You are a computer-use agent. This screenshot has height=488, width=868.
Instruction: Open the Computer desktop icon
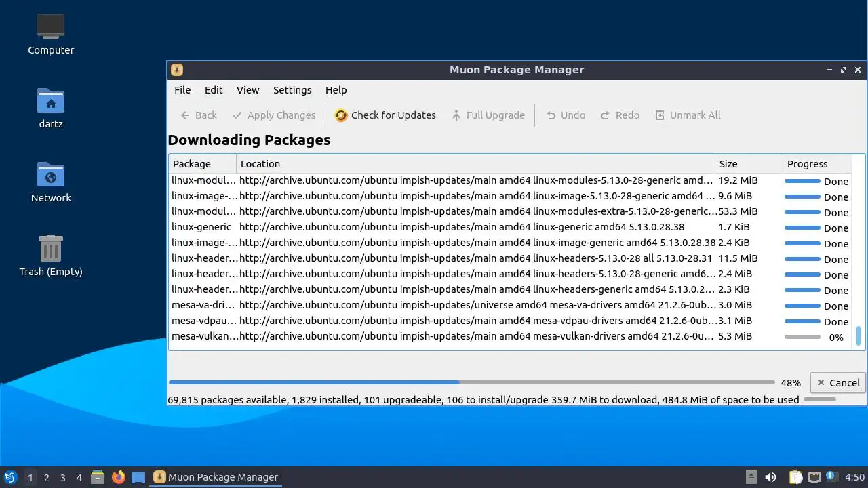(51, 34)
